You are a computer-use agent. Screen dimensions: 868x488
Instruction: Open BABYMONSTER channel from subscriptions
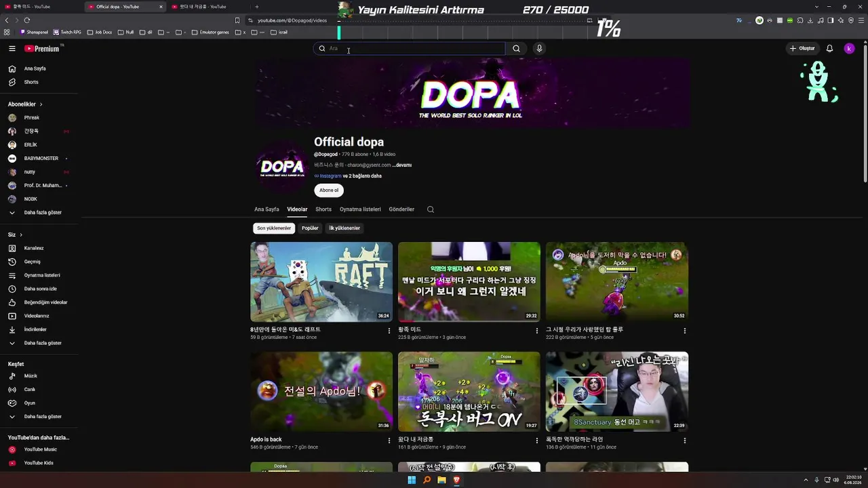click(x=41, y=159)
